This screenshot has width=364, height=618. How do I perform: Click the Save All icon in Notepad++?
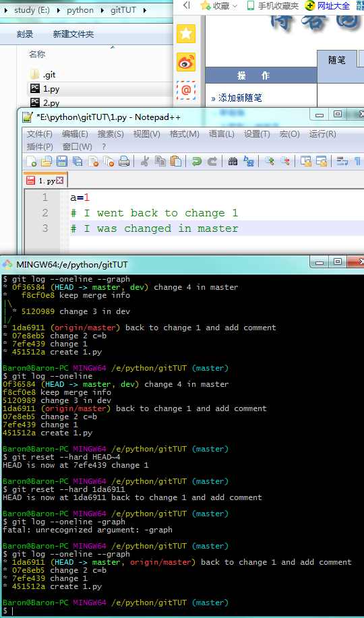tap(78, 161)
